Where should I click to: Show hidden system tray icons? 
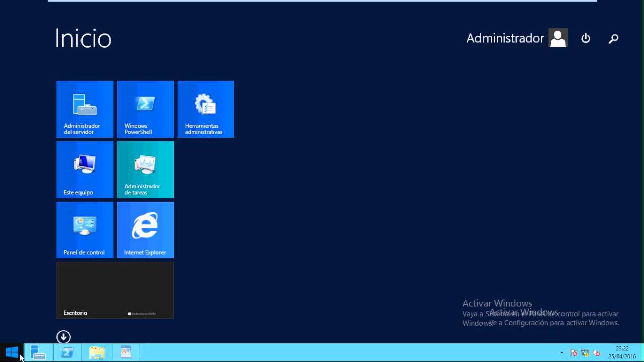pos(562,353)
